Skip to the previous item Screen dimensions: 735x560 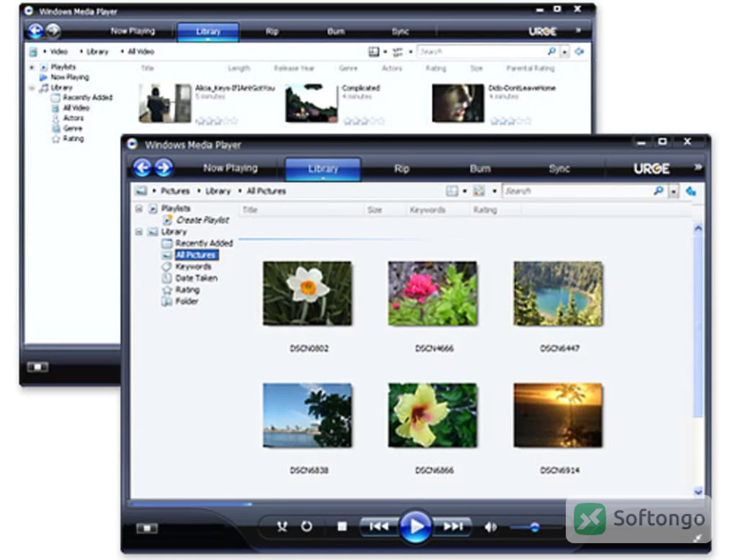click(379, 527)
